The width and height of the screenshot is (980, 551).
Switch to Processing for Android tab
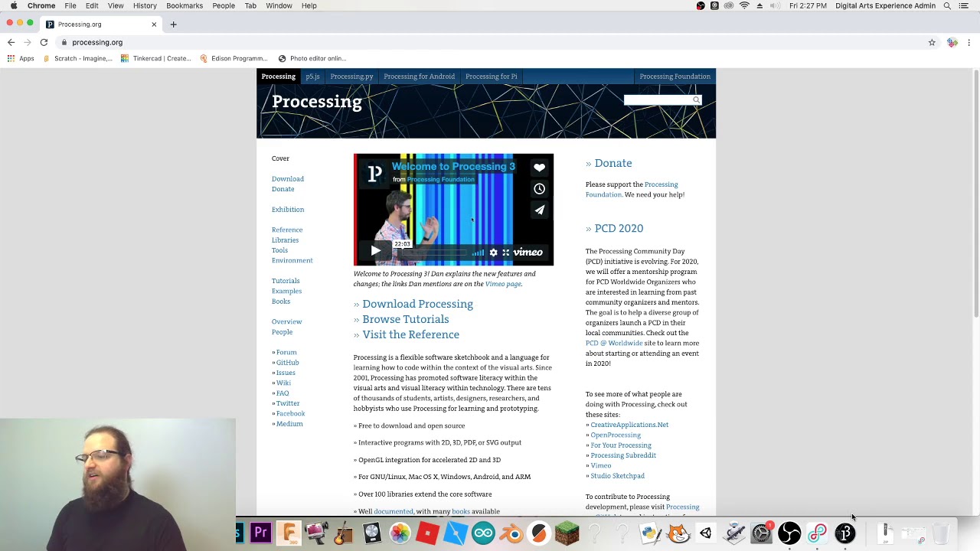[419, 77]
